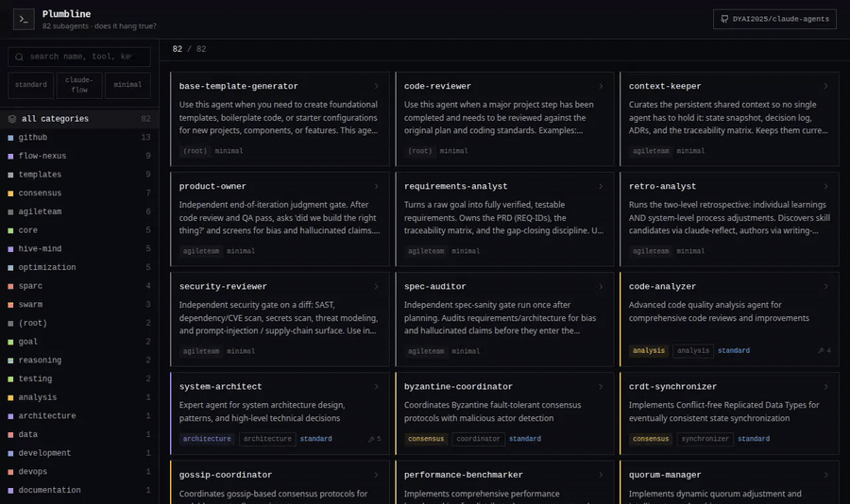850x504 pixels.
Task: Click the consensus tag on byzantine-coordinator
Action: (x=426, y=439)
